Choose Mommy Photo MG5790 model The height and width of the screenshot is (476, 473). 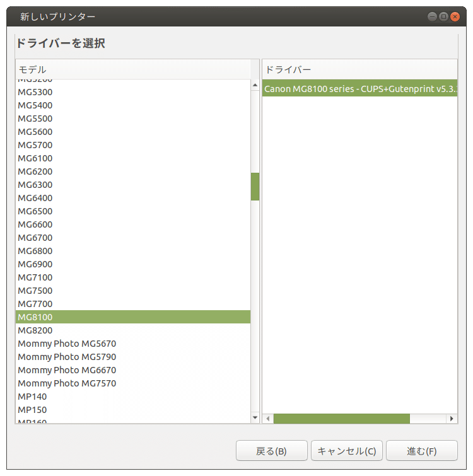133,357
